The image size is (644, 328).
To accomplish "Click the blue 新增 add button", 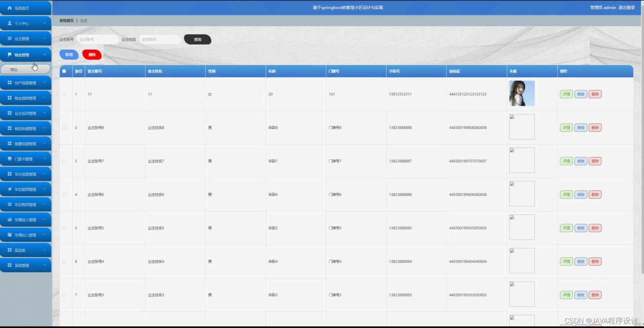I will (69, 55).
